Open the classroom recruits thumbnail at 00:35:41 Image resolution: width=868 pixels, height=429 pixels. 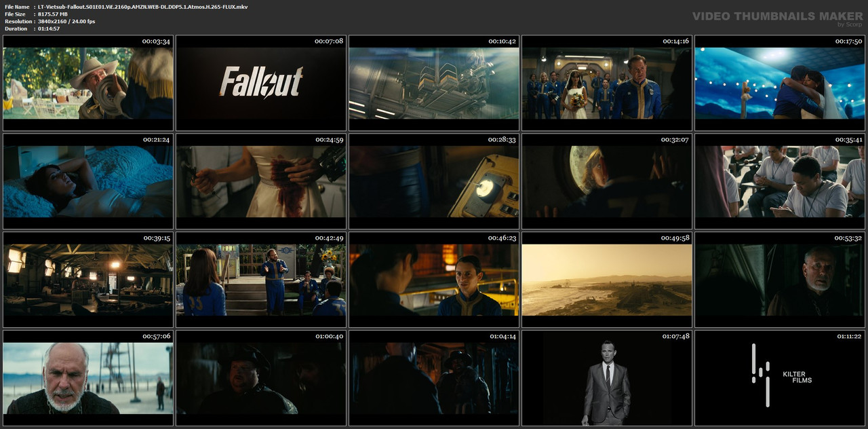pyautogui.click(x=780, y=181)
